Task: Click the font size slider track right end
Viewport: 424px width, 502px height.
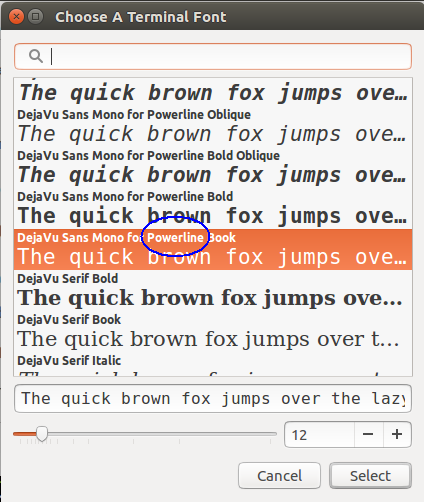Action: (274, 434)
